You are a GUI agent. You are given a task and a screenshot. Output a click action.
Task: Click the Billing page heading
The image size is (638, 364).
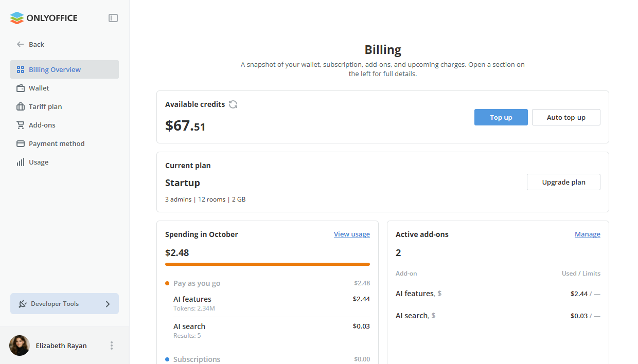383,50
